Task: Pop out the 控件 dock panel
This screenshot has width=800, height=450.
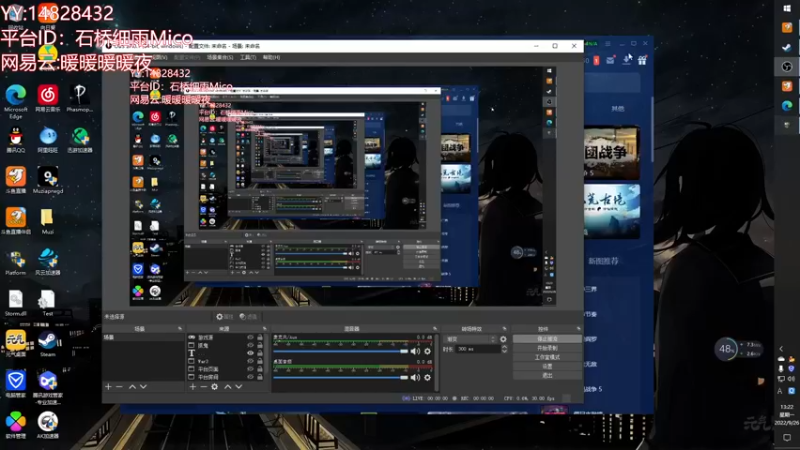Action: click(578, 329)
